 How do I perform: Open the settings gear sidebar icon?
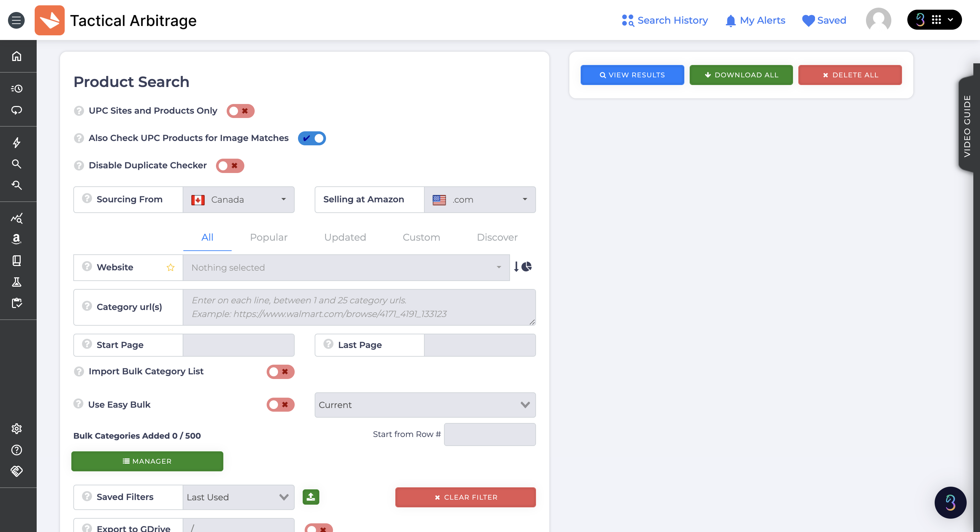pyautogui.click(x=17, y=429)
